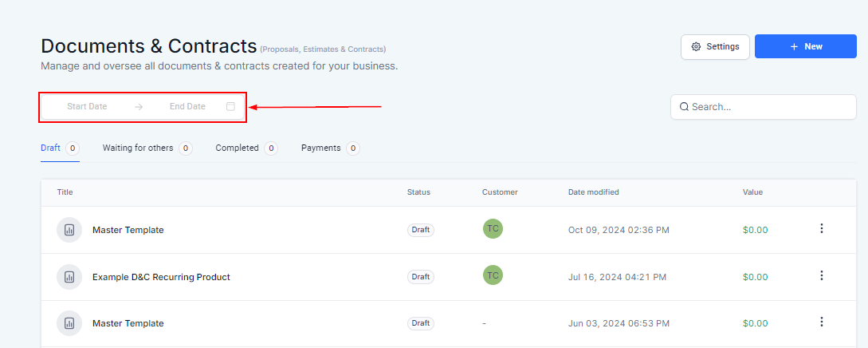Click Draft status badge of Example D&C row
Screen dimensions: 868x348
click(421, 276)
